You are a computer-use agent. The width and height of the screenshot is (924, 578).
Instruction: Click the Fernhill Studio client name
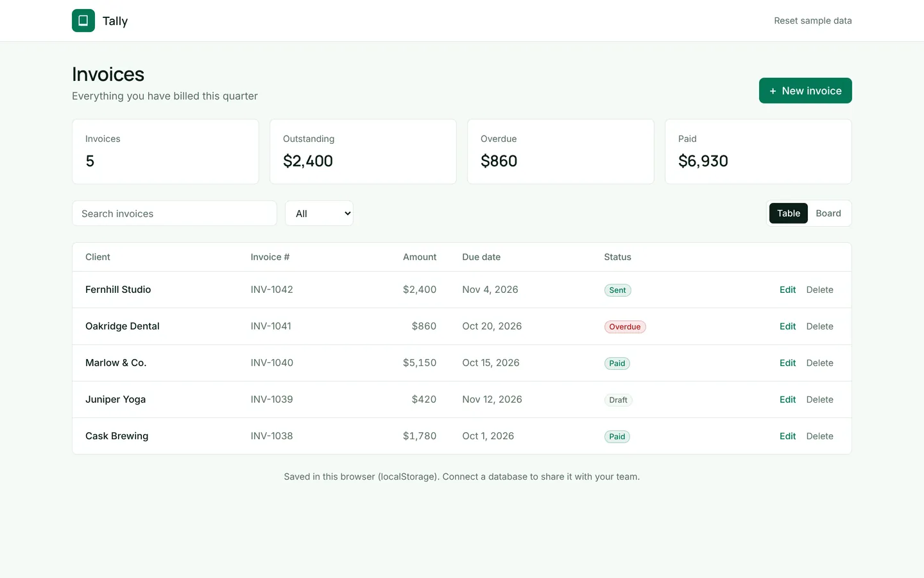click(x=118, y=290)
